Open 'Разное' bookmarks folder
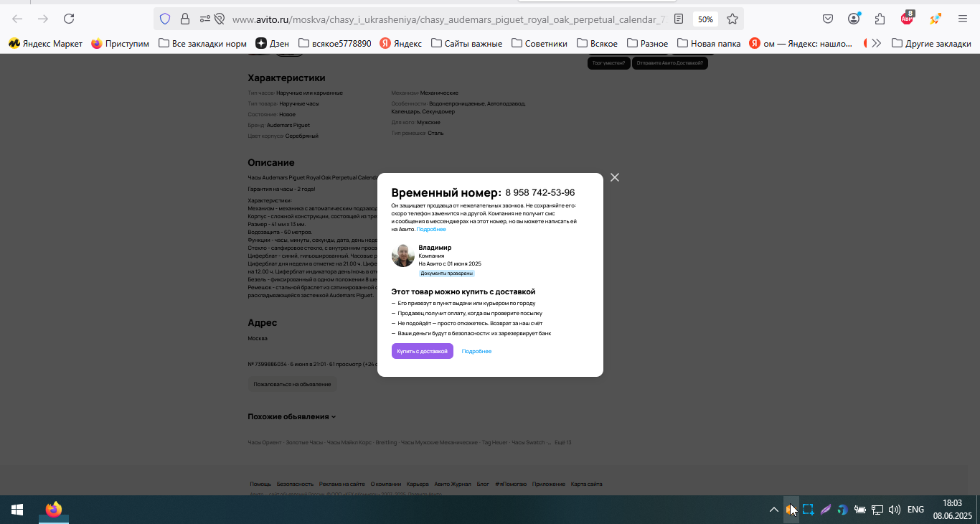The image size is (980, 524). (648, 44)
